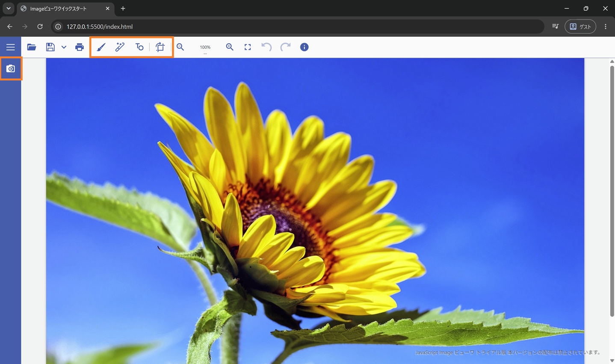The width and height of the screenshot is (615, 364).
Task: Click scrollbar up arrow
Action: click(x=612, y=62)
